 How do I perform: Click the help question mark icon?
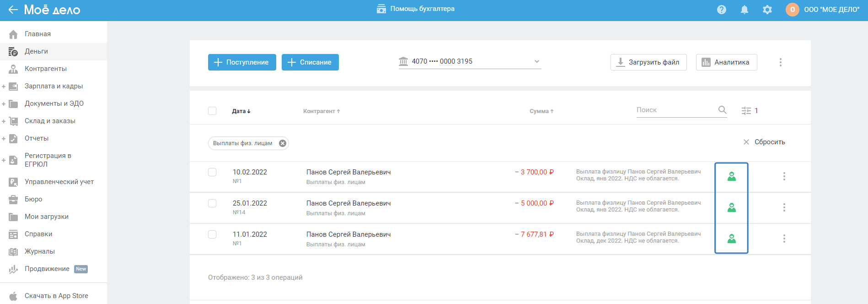click(x=722, y=10)
